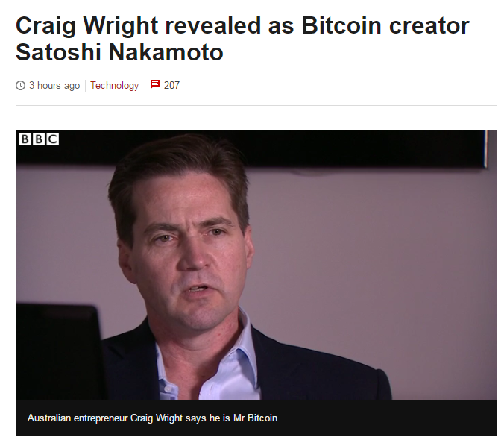
Task: Click the 207 comment count
Action: point(171,85)
